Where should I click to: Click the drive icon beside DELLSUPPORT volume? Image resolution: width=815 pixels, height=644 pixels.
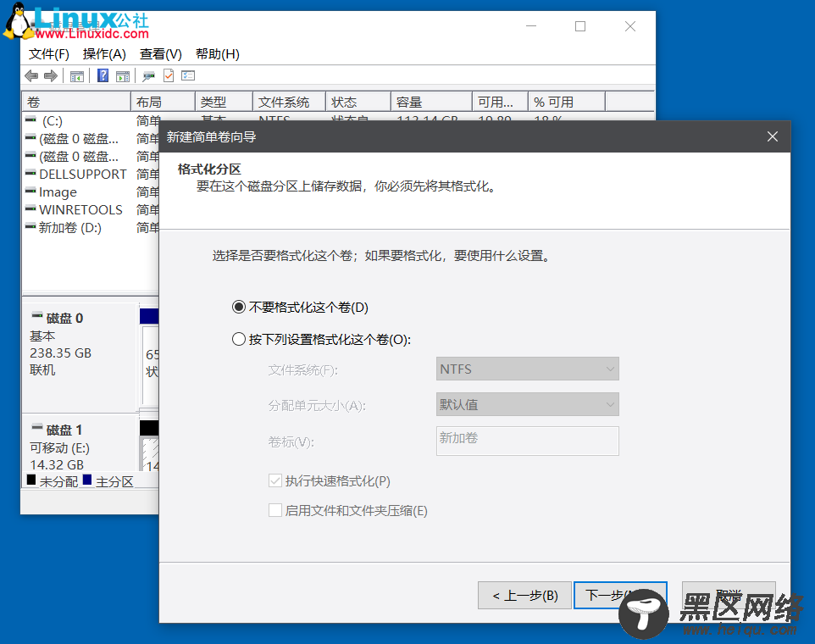pyautogui.click(x=30, y=173)
